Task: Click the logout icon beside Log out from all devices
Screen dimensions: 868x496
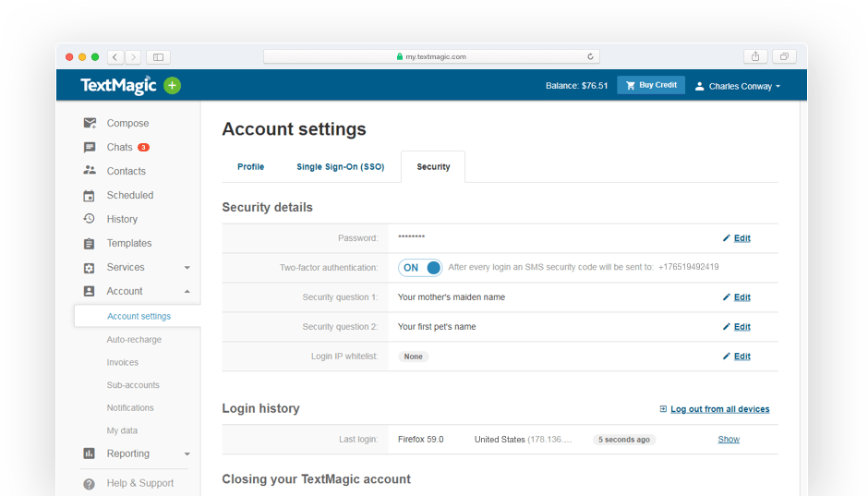Action: [x=663, y=409]
